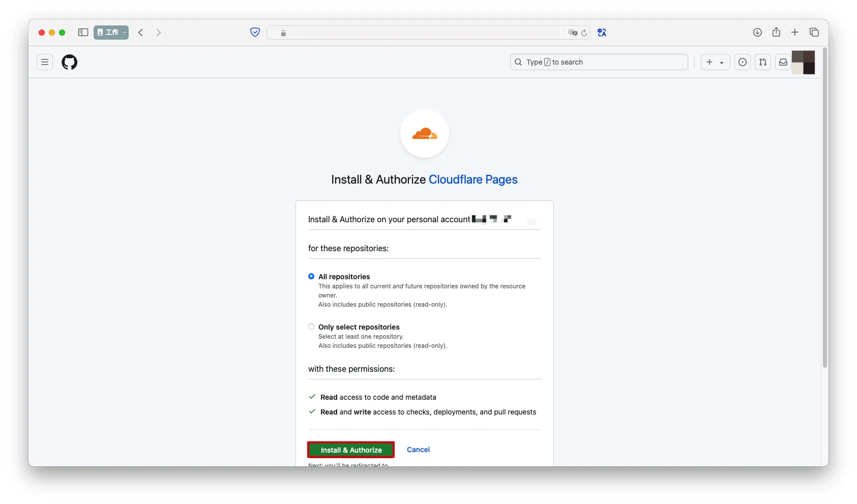Image resolution: width=857 pixels, height=504 pixels.
Task: Select the Only select repositories option
Action: [x=311, y=327]
